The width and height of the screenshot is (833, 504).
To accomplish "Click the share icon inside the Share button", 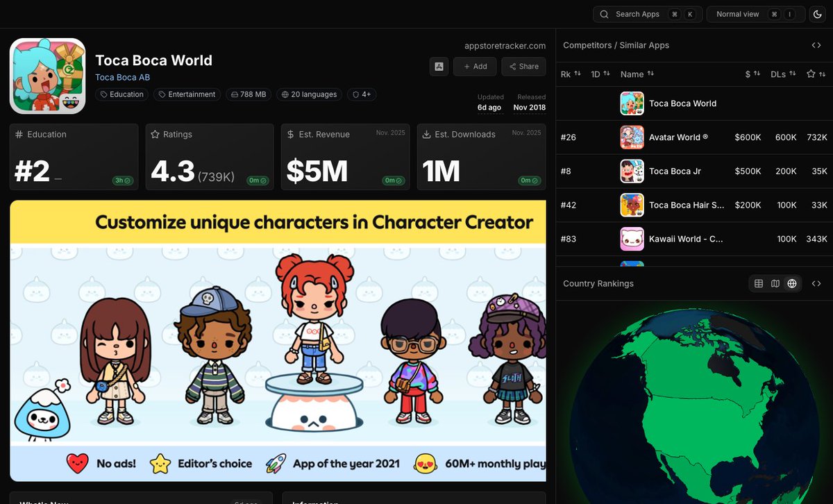I will 514,66.
